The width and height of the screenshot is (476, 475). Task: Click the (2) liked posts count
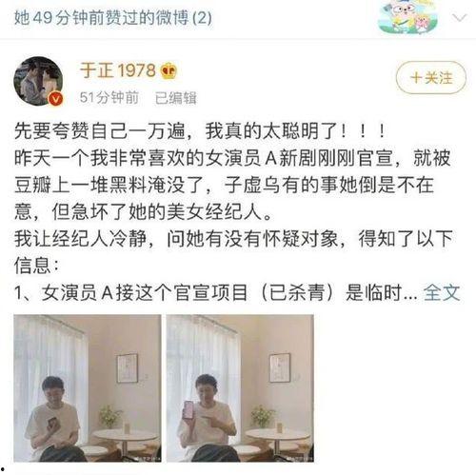point(202,18)
